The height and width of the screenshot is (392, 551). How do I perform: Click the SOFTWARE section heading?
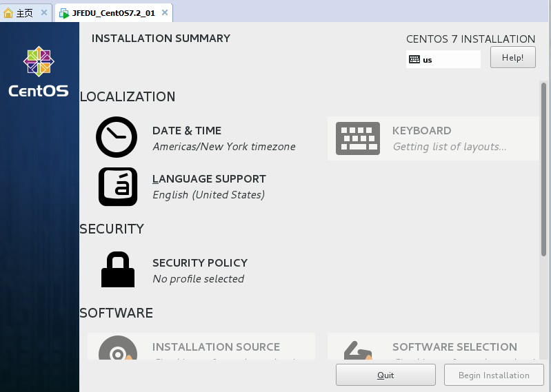click(x=117, y=313)
